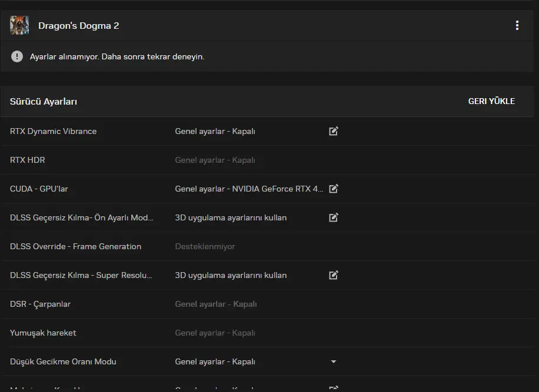
Task: Click the Dragon's Dogma 2 game thumbnail
Action: click(19, 25)
